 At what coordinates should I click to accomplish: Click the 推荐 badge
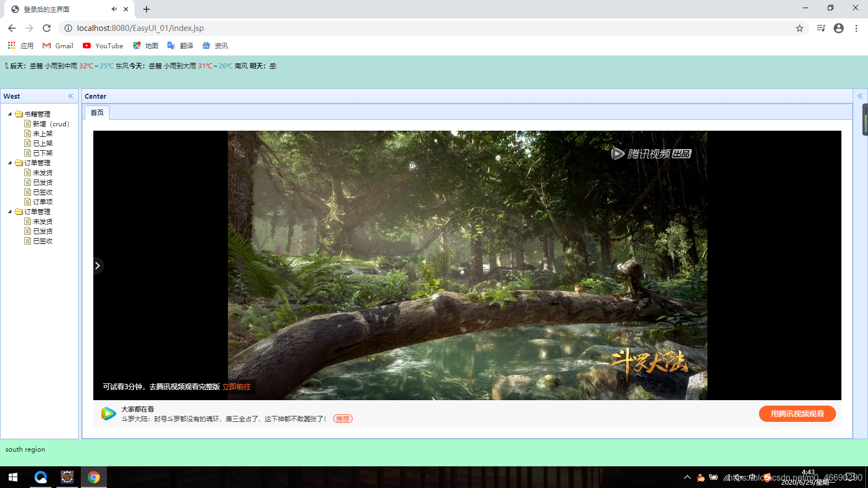tap(342, 419)
